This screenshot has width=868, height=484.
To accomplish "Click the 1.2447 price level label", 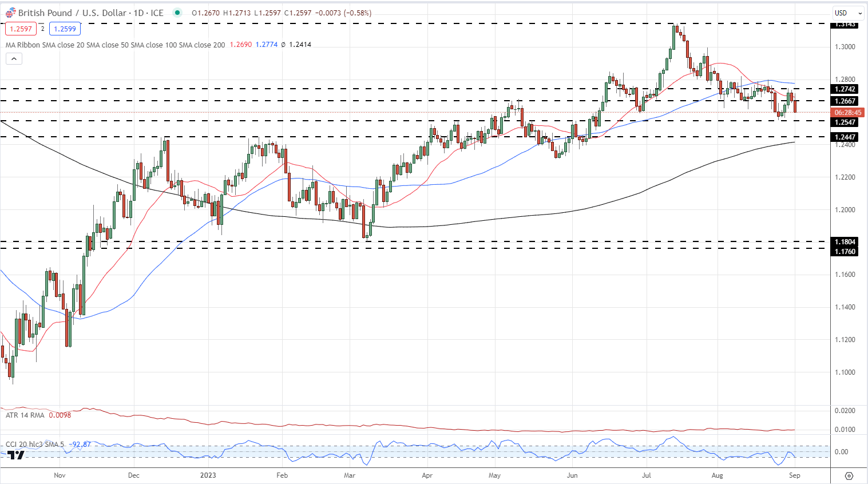I will click(x=845, y=137).
